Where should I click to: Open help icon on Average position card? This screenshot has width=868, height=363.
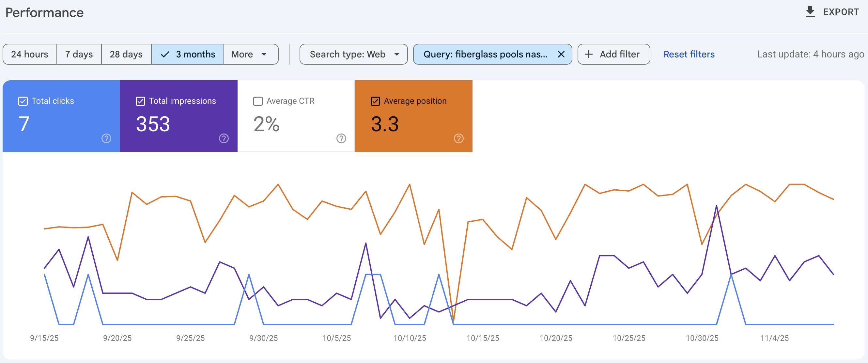coord(458,138)
